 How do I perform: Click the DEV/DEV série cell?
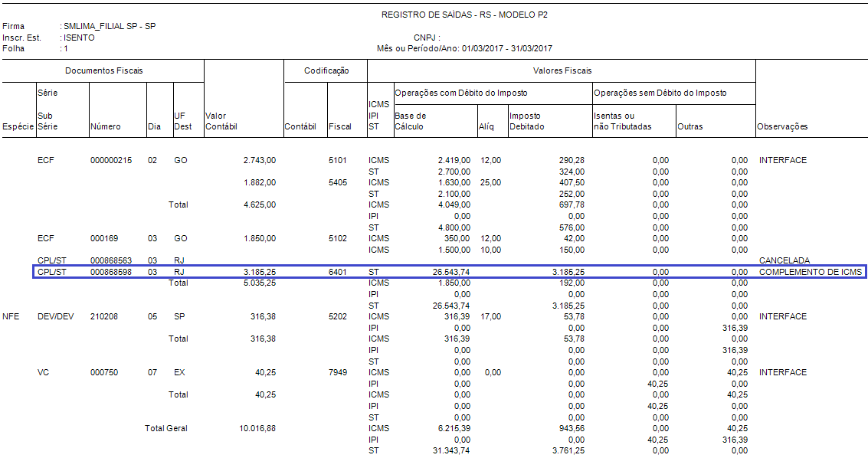[x=55, y=316]
